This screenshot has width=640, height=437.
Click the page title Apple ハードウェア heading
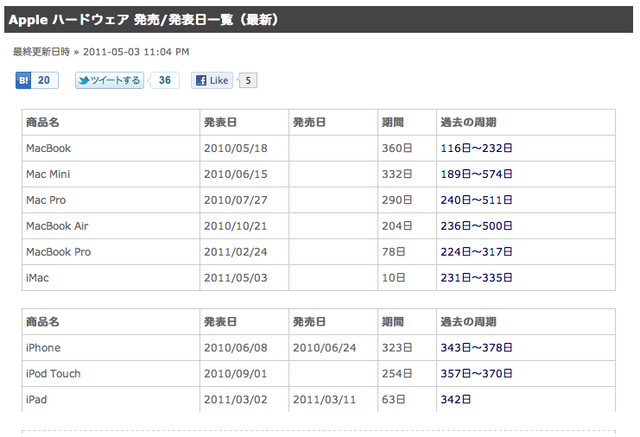pos(144,20)
